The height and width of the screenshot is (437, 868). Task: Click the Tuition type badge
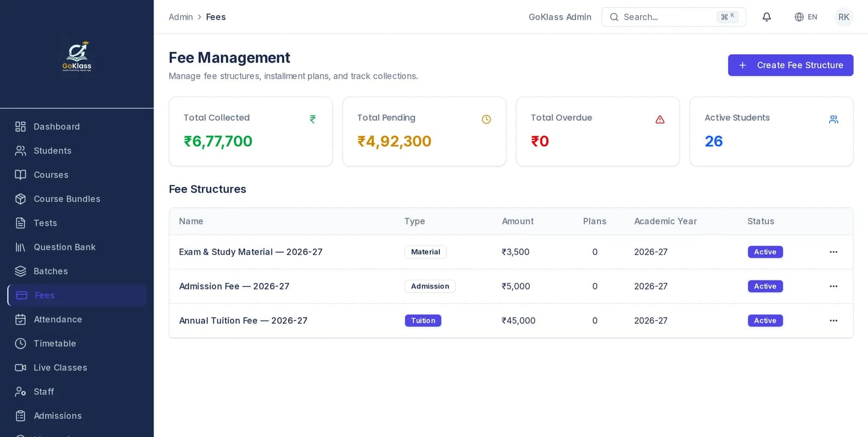pyautogui.click(x=423, y=320)
